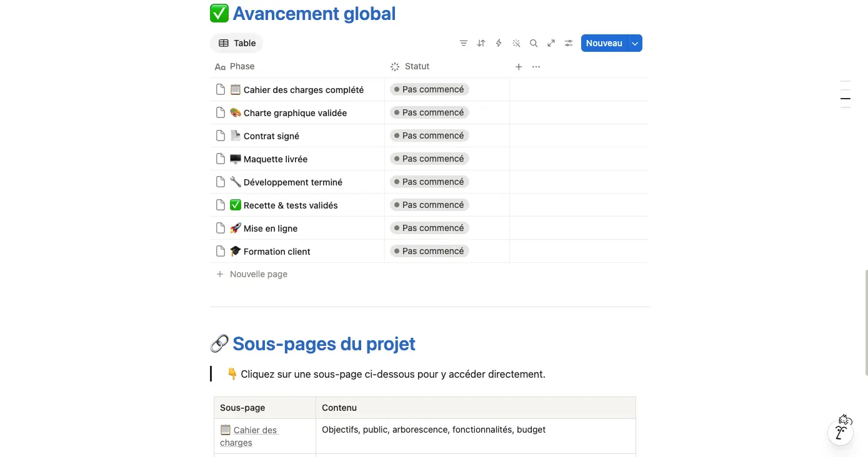
Task: Add a property with the plus icon
Action: pos(519,67)
